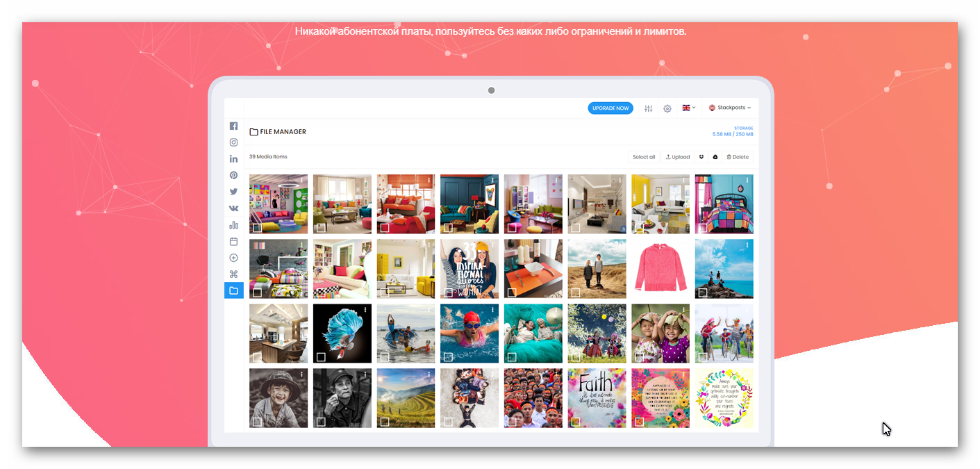Click the 39 Media Items label

point(268,156)
